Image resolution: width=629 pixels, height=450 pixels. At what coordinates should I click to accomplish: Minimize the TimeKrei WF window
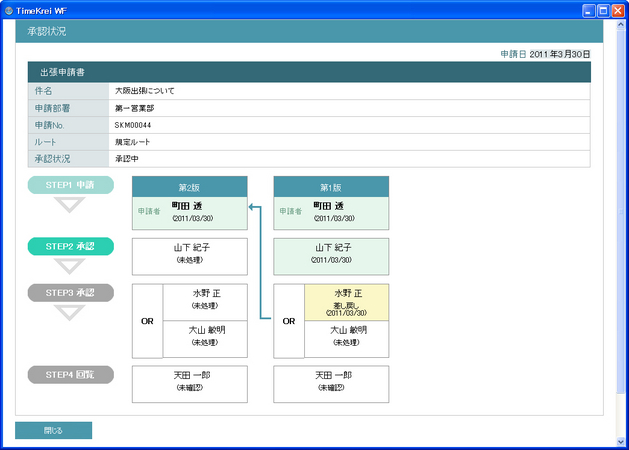point(588,10)
